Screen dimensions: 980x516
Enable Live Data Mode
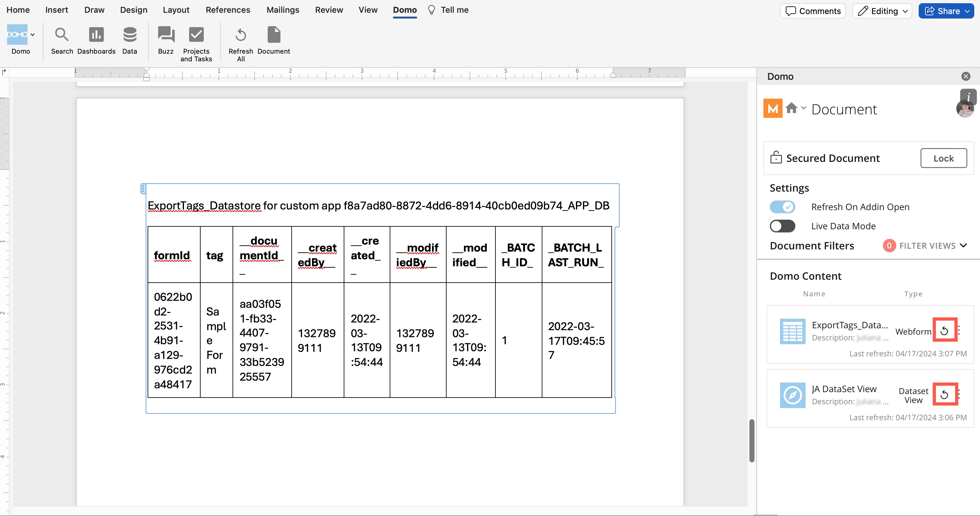coord(783,226)
